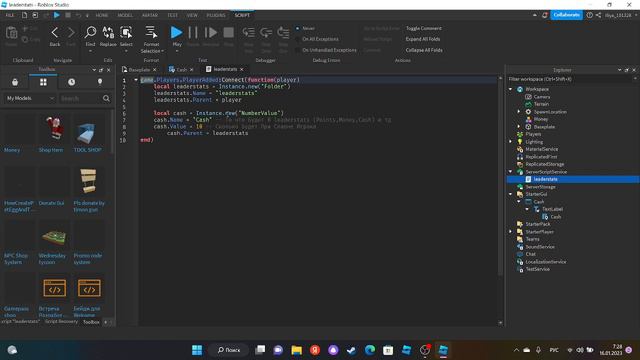This screenshot has width=640, height=360.
Task: Expand the Baseplate node in Explorer
Action: (x=519, y=127)
